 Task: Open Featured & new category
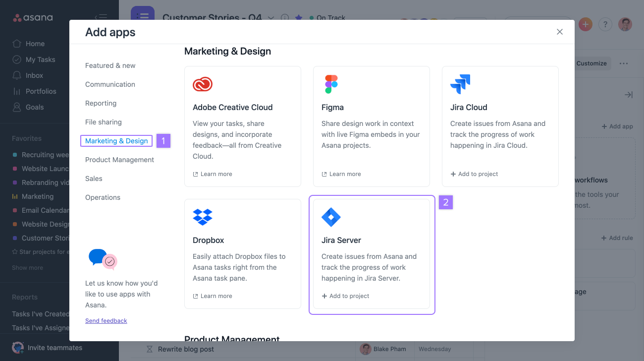point(110,65)
